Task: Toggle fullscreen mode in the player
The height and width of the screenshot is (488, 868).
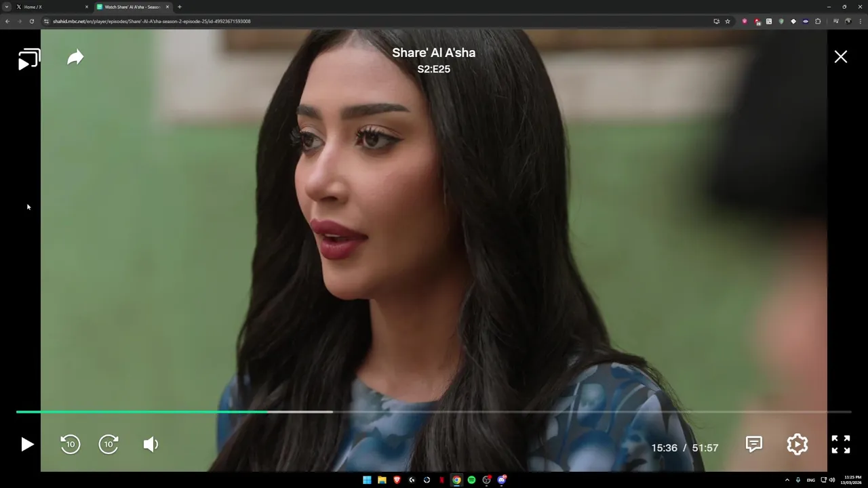Action: click(841, 444)
